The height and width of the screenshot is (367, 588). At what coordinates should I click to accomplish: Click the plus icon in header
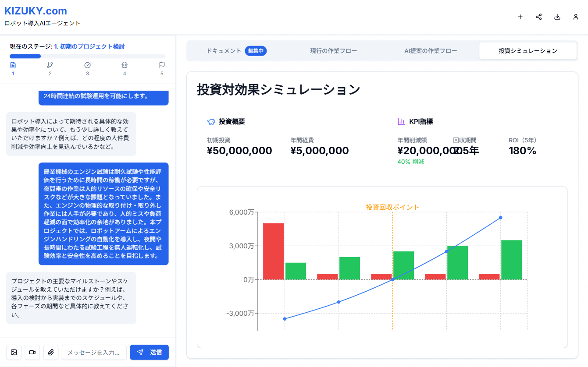pyautogui.click(x=520, y=17)
